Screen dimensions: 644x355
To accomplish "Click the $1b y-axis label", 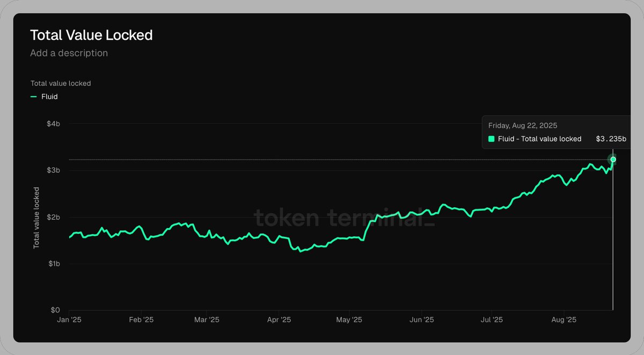I will (53, 264).
